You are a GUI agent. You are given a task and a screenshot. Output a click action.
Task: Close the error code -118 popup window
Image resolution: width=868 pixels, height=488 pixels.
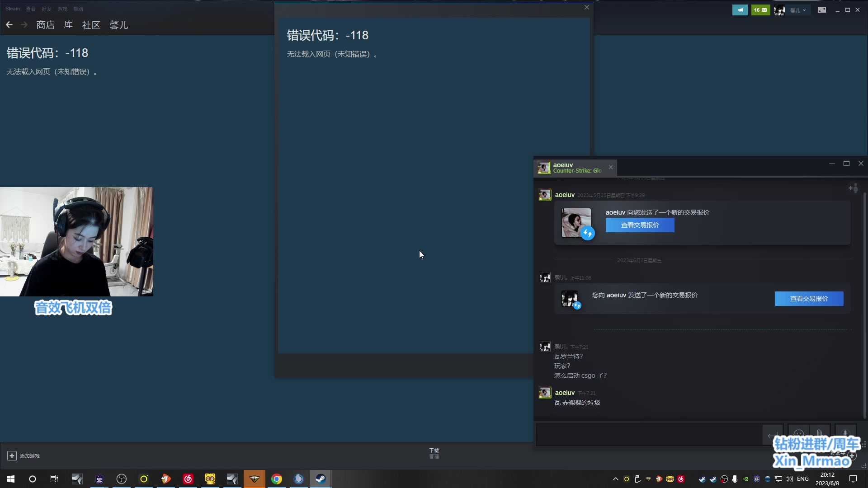coord(587,7)
